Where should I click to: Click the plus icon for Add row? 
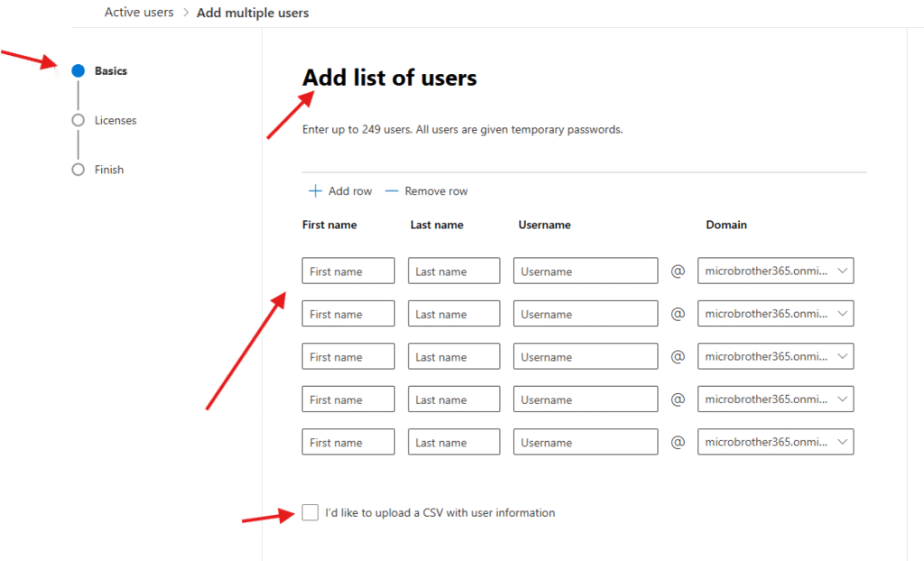[315, 191]
